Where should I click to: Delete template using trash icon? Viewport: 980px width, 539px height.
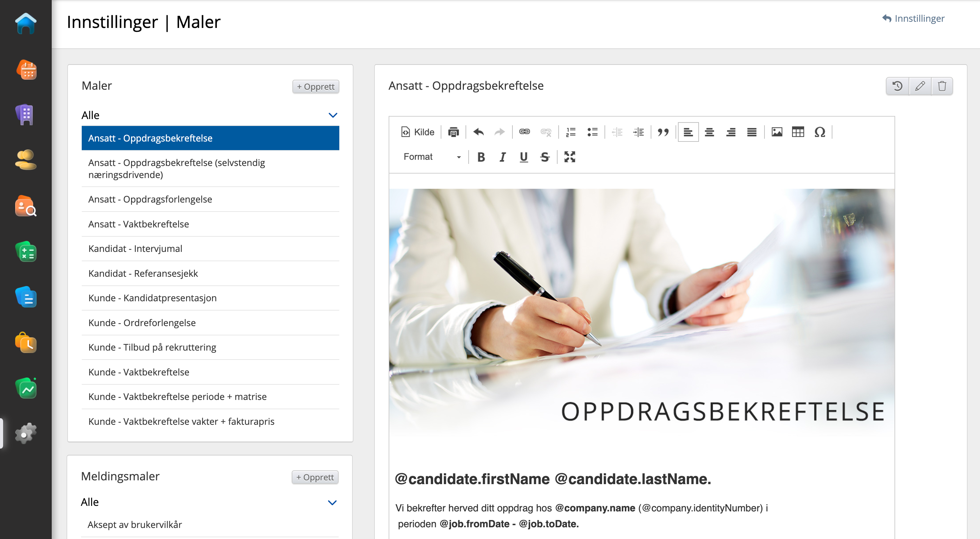click(x=942, y=86)
